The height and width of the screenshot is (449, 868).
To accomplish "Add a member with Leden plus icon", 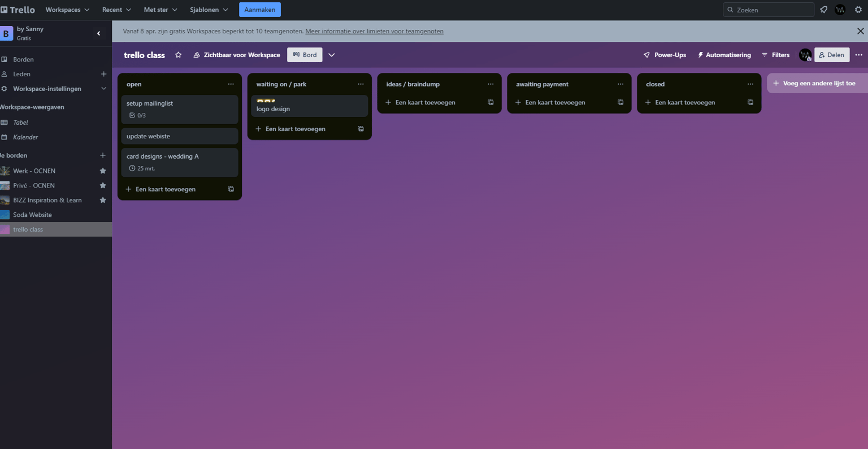I will [103, 74].
